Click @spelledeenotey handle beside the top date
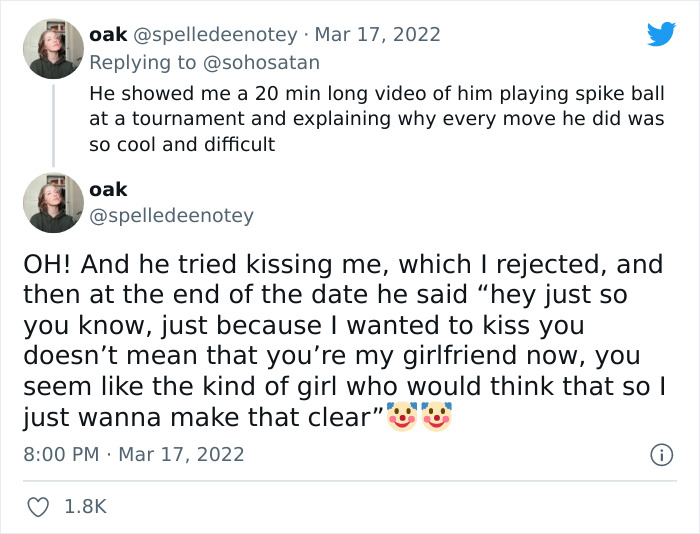 pyautogui.click(x=215, y=34)
